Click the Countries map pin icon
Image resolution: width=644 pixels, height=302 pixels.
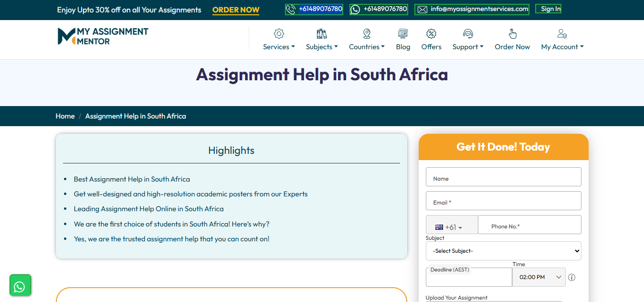coord(367,33)
